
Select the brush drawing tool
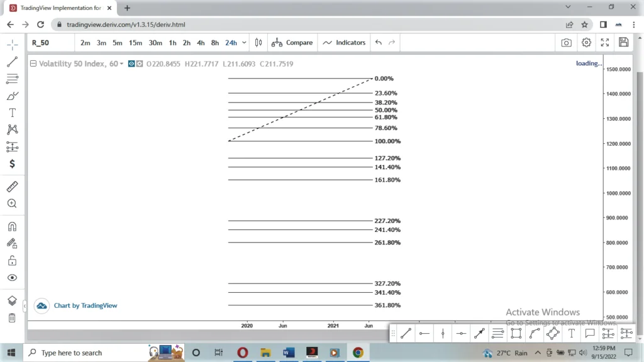(13, 96)
